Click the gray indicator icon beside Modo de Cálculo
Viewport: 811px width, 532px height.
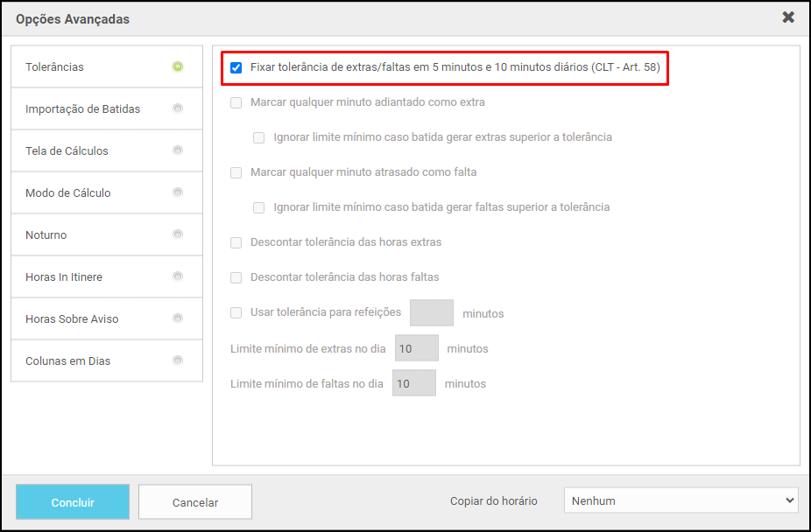tap(178, 192)
